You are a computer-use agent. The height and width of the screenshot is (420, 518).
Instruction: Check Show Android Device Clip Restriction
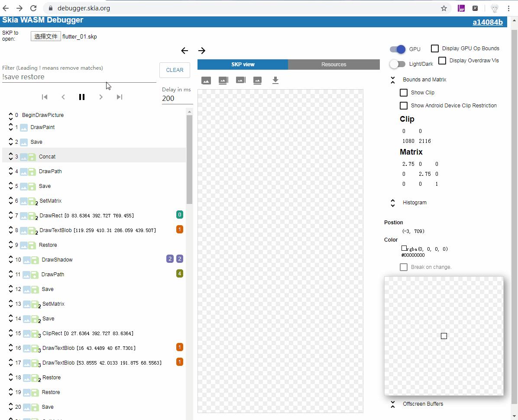[x=403, y=106]
